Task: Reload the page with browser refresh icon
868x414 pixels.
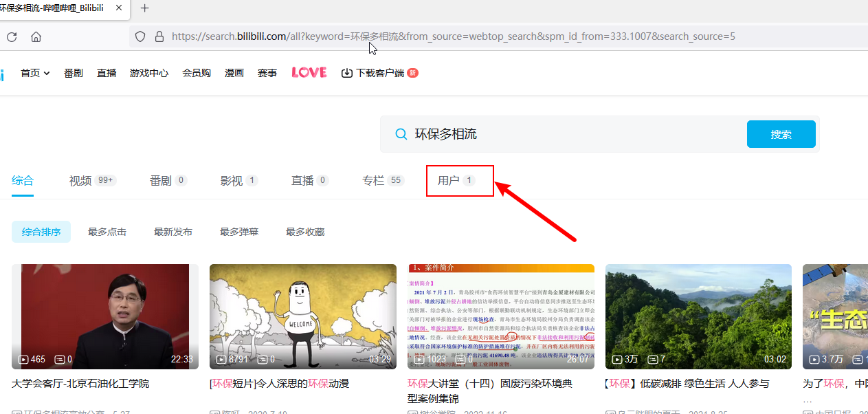Action: [10, 36]
